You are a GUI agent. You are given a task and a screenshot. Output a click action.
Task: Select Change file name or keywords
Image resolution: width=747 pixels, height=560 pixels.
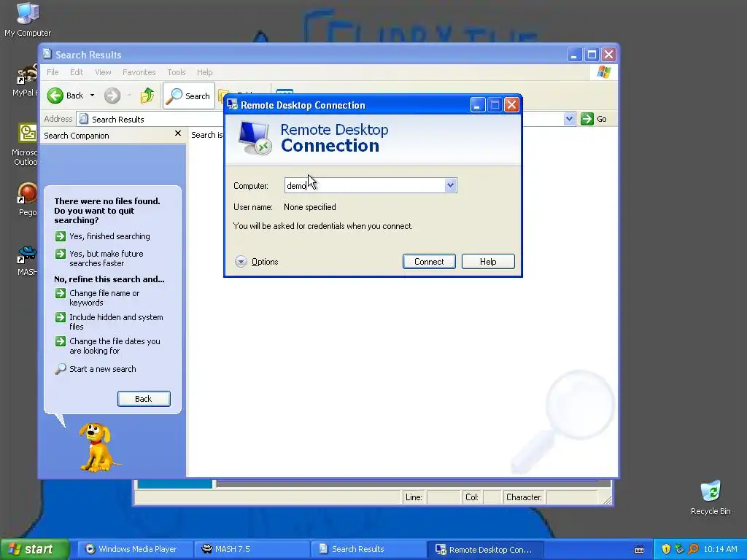(x=104, y=297)
